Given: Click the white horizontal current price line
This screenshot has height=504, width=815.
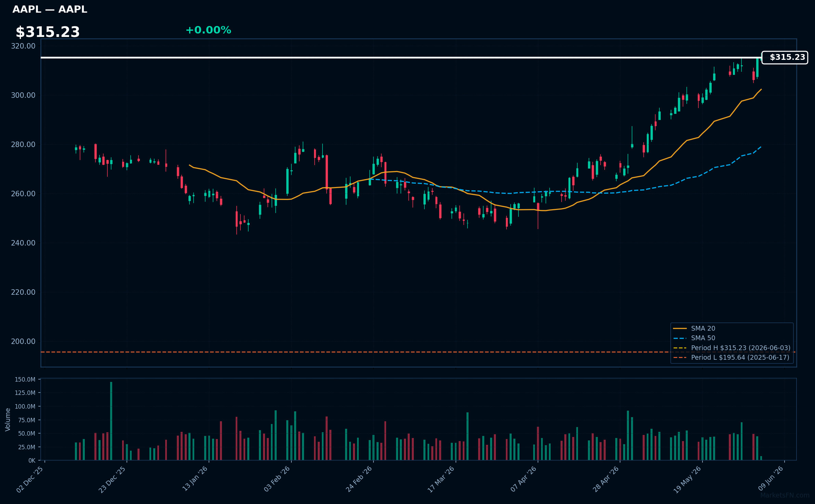Looking at the screenshot, I should click(401, 57).
